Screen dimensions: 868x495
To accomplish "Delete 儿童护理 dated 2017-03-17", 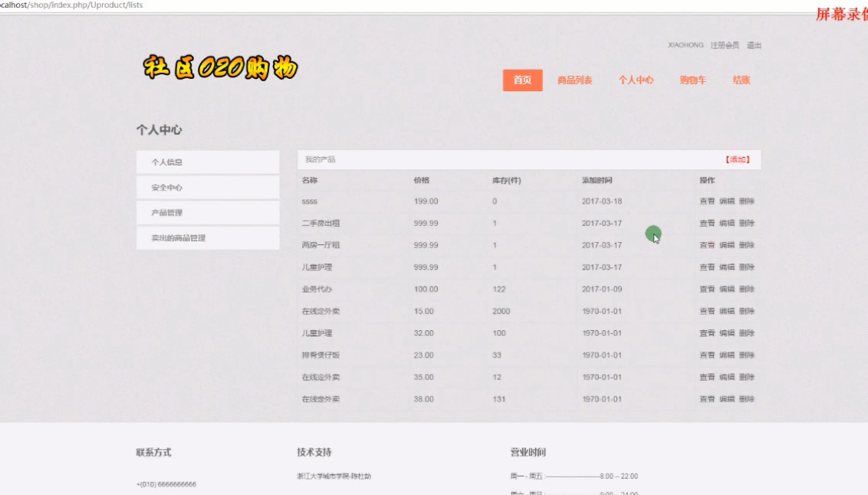I will coord(747,267).
